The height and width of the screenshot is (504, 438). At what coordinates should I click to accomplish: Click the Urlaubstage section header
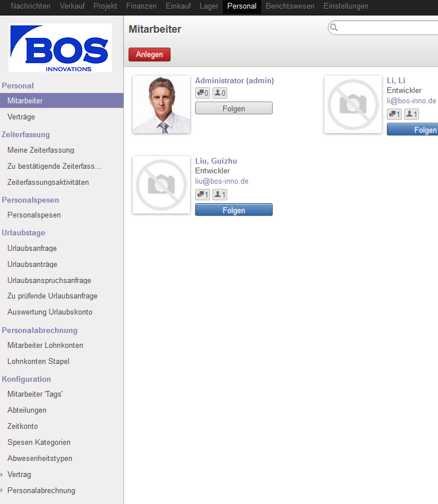tap(24, 232)
